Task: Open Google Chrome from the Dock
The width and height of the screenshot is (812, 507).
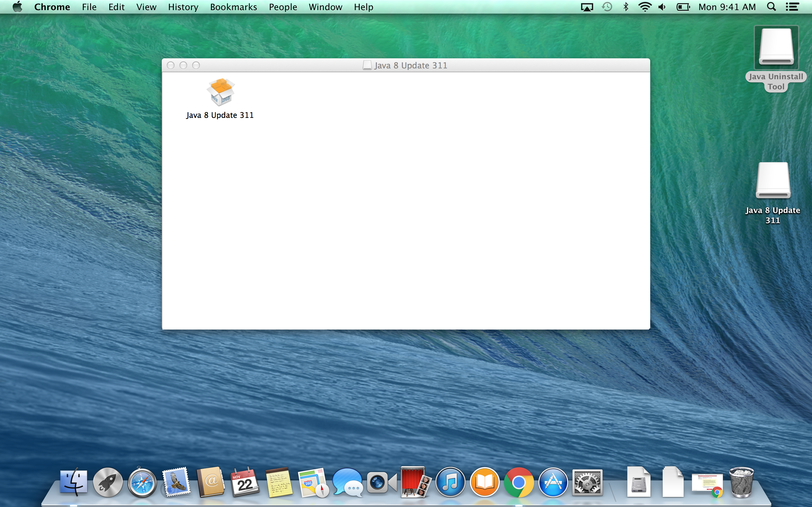Action: (519, 483)
